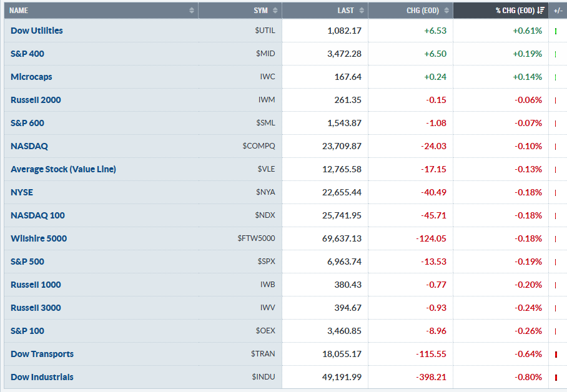Open the Dow Utilities index link

37,31
